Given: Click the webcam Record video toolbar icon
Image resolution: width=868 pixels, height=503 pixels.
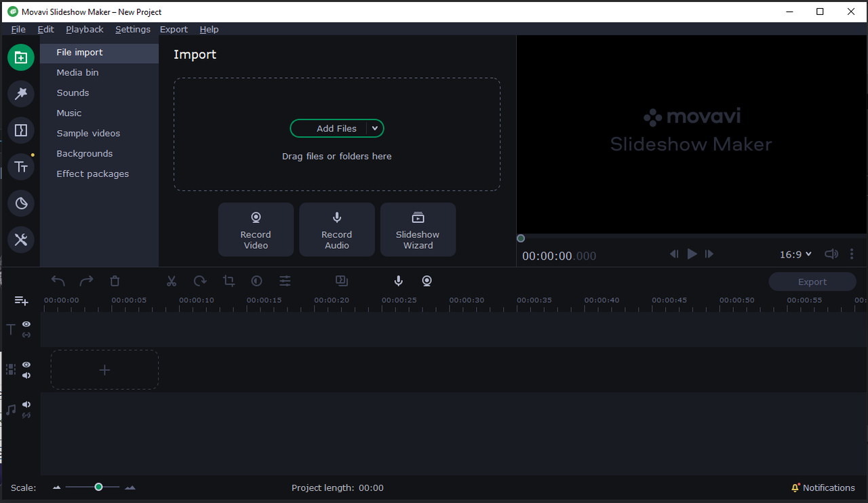Looking at the screenshot, I should (x=427, y=281).
